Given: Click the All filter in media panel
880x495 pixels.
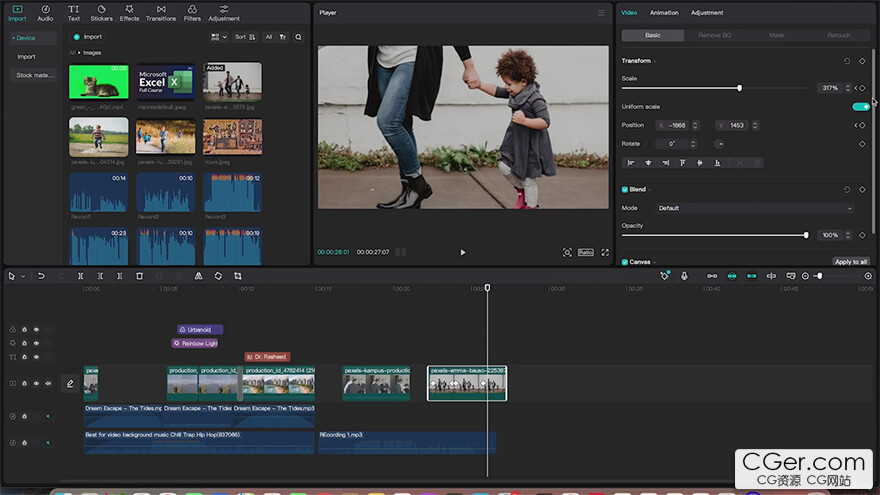Looking at the screenshot, I should [268, 37].
